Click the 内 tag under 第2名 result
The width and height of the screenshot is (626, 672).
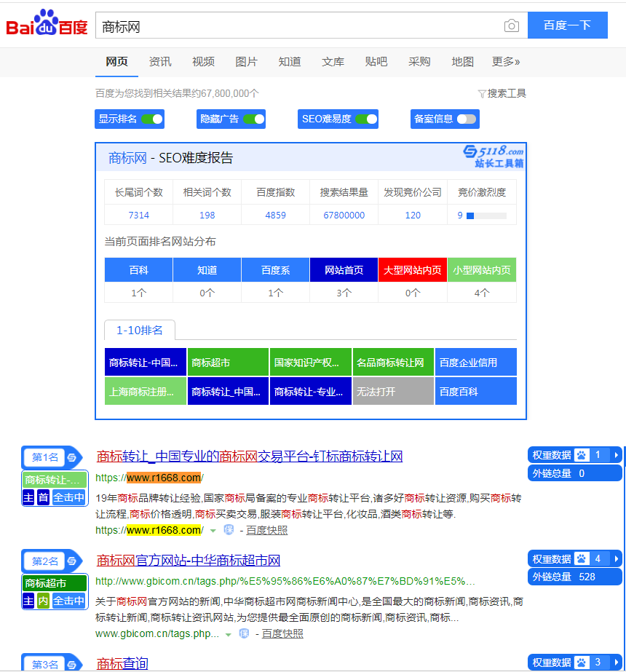click(x=43, y=601)
